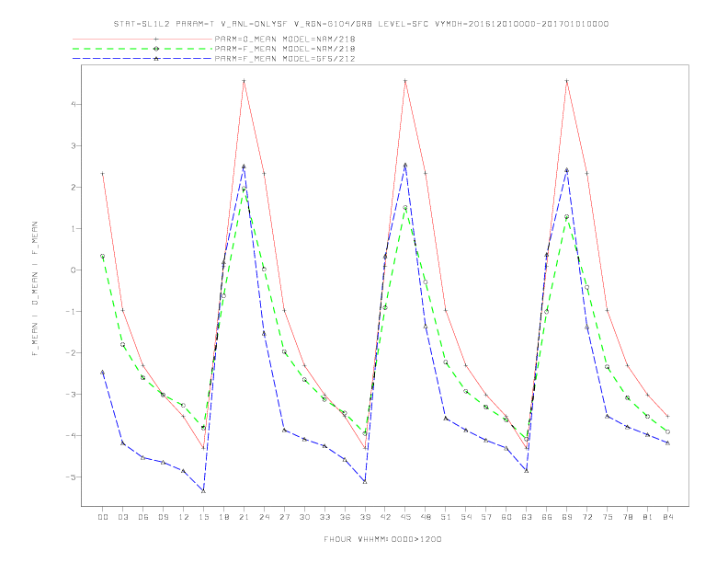The image size is (728, 563).
Task: Select legend entry PARM=O_MEAN MODEL=NAM/218
Action: 285,39
